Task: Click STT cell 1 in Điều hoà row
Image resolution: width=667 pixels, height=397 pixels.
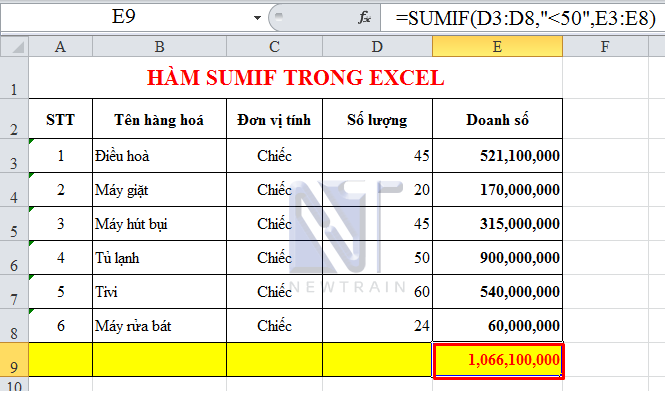Action: (60, 156)
